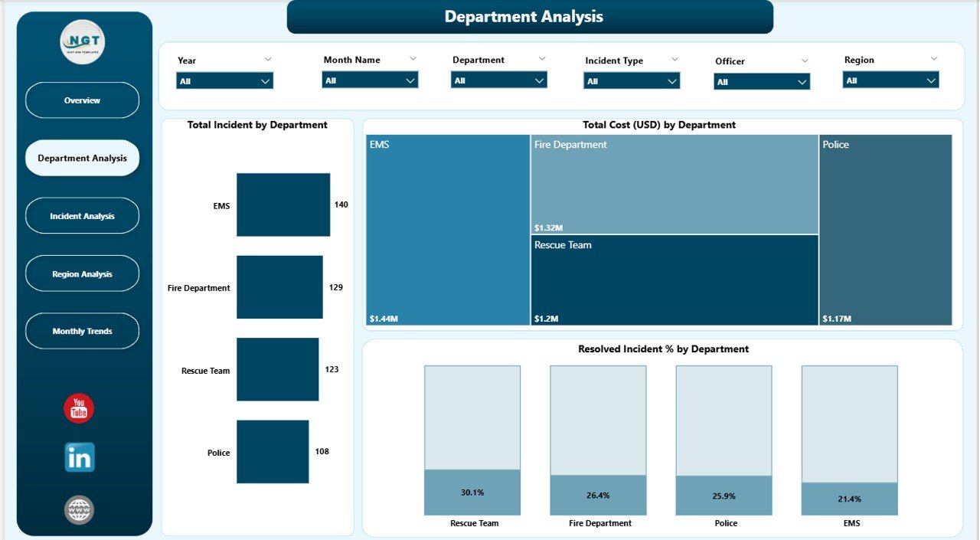Open the LinkedIn icon link
This screenshot has height=540, width=980.
tap(80, 457)
